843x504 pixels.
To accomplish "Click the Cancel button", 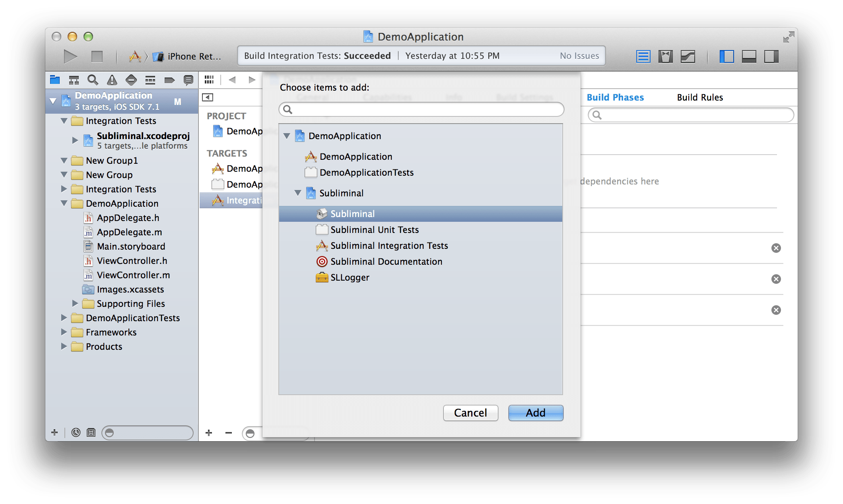I will [x=470, y=413].
